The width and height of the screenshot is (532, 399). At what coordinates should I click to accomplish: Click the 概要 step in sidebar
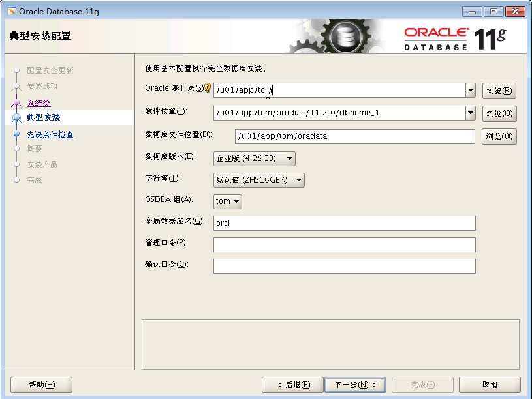coord(34,149)
